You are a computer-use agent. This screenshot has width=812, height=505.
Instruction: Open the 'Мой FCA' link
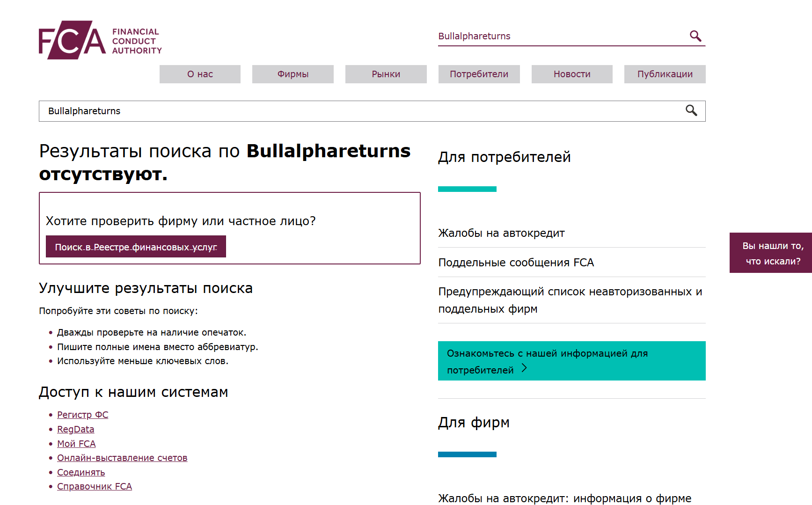click(76, 444)
